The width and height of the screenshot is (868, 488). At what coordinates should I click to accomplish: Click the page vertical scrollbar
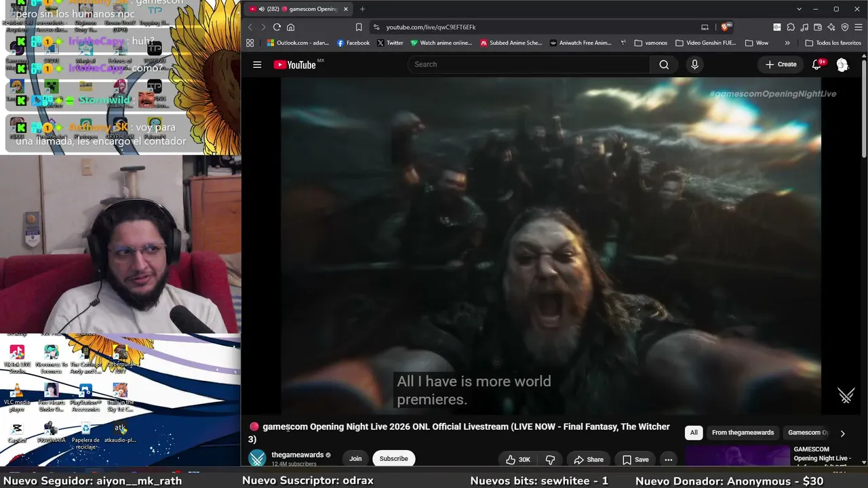(x=864, y=108)
